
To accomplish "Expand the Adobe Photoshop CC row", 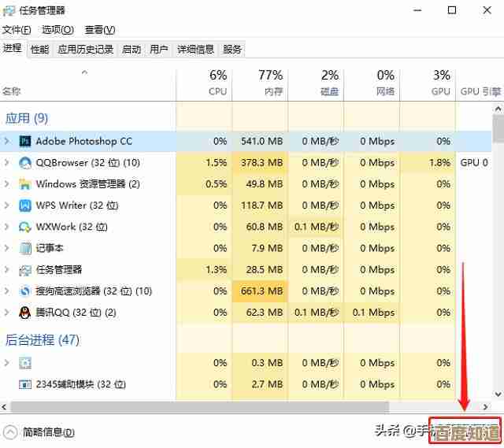I will [x=7, y=142].
